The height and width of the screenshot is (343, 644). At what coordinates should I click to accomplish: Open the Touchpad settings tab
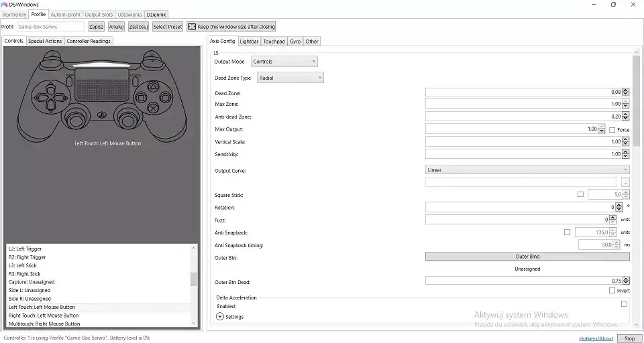274,42
